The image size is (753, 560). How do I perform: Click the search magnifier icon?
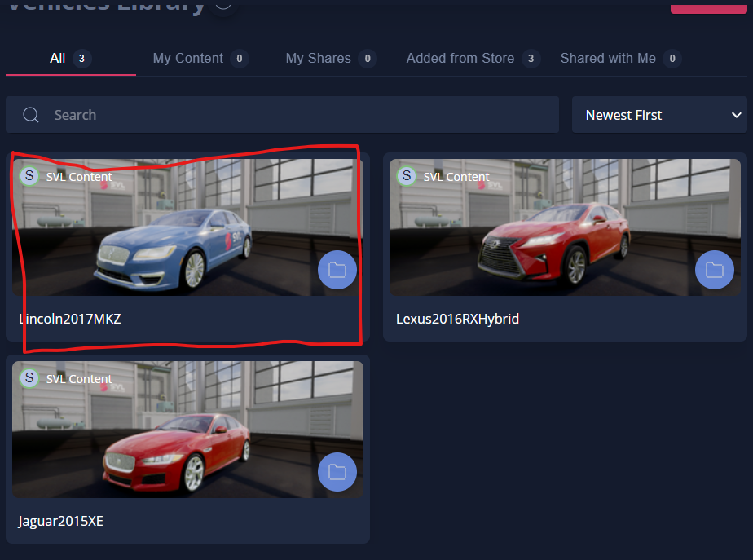[31, 115]
